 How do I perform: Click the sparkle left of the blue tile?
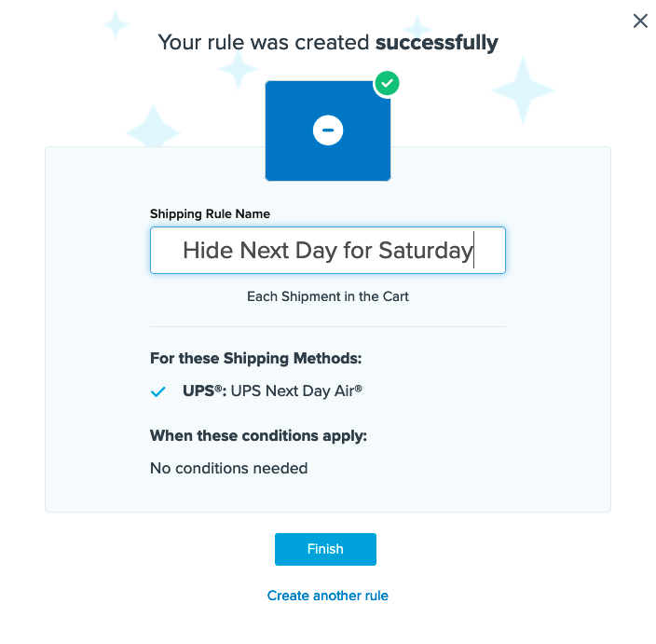pyautogui.click(x=154, y=129)
